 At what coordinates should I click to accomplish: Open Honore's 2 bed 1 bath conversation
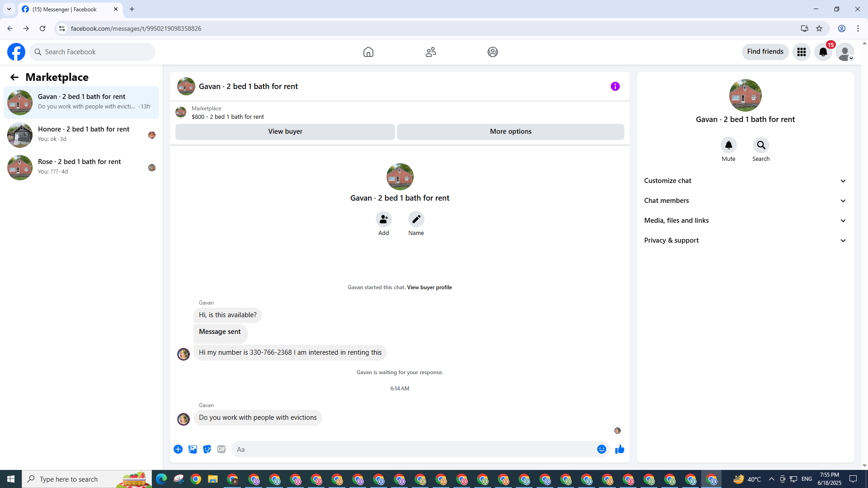81,135
